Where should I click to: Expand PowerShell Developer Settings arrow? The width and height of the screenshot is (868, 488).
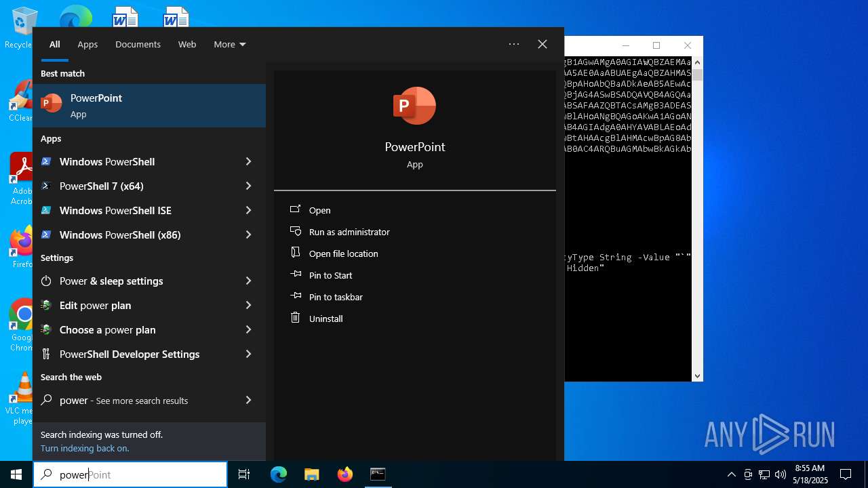(x=248, y=354)
